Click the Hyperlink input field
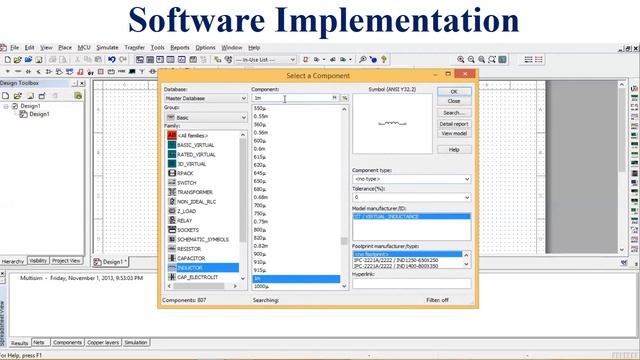Image resolution: width=640 pixels, height=360 pixels. [x=411, y=283]
